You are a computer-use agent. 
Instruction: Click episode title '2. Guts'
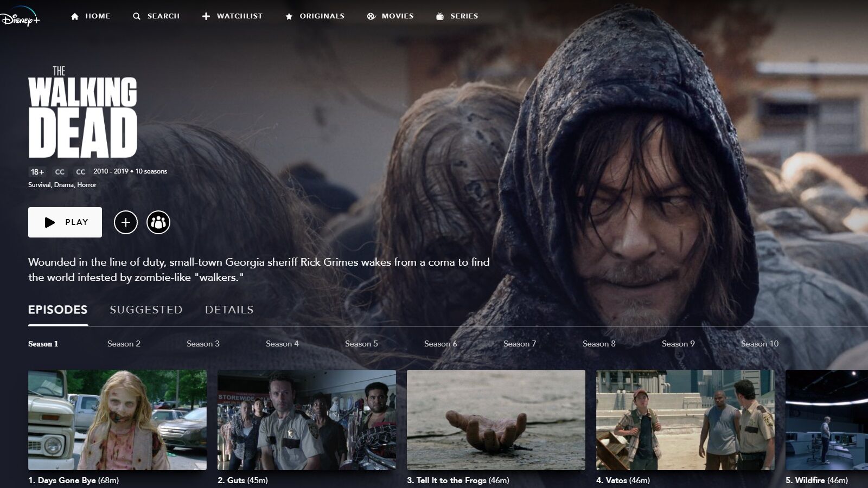[231, 480]
